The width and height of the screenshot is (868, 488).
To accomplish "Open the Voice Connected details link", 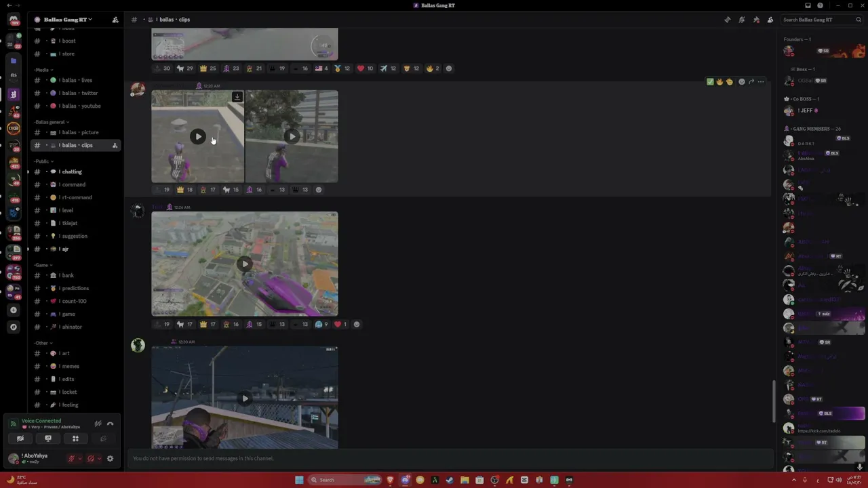I will [41, 421].
